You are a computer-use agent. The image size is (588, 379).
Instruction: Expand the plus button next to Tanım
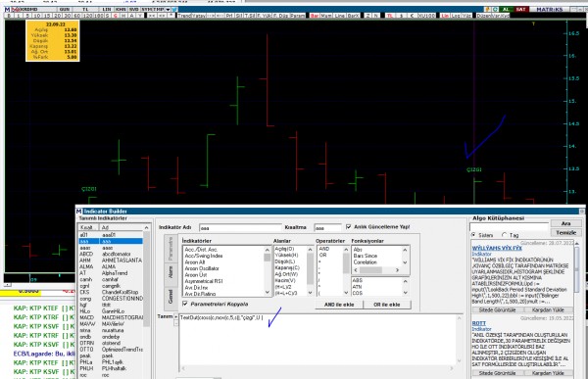click(176, 316)
